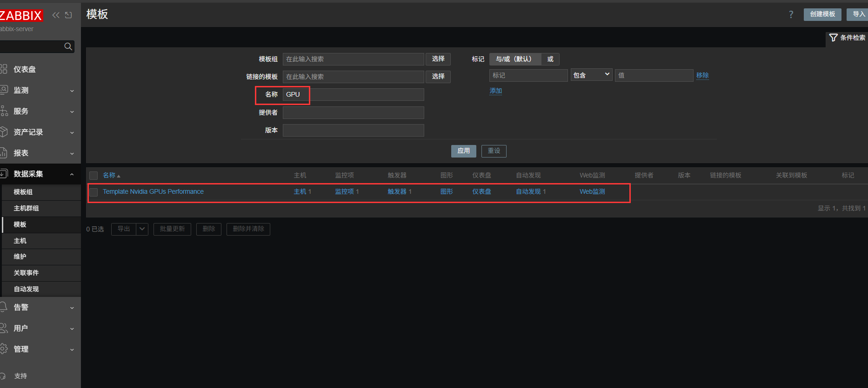Image resolution: width=868 pixels, height=388 pixels.
Task: Open the export format dropdown arrow
Action: (142, 229)
